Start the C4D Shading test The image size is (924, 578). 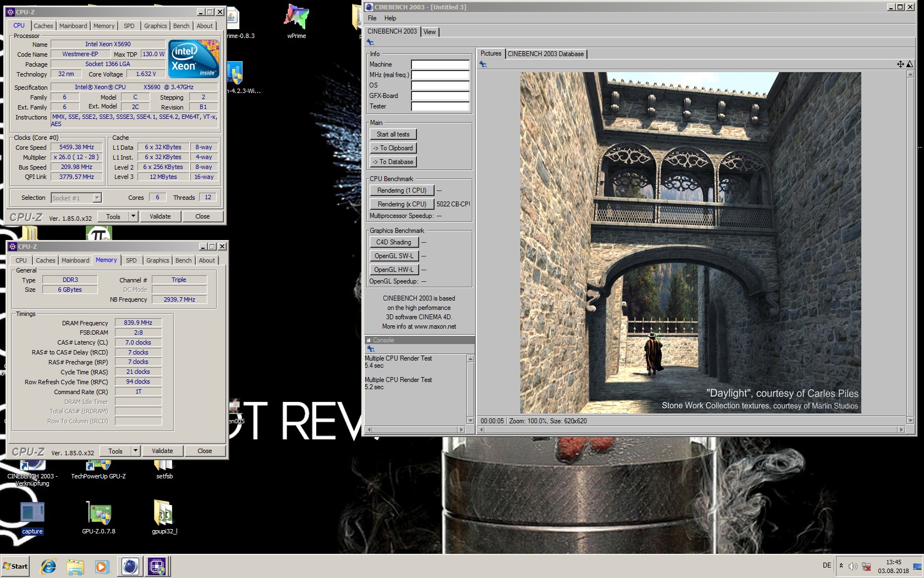394,242
